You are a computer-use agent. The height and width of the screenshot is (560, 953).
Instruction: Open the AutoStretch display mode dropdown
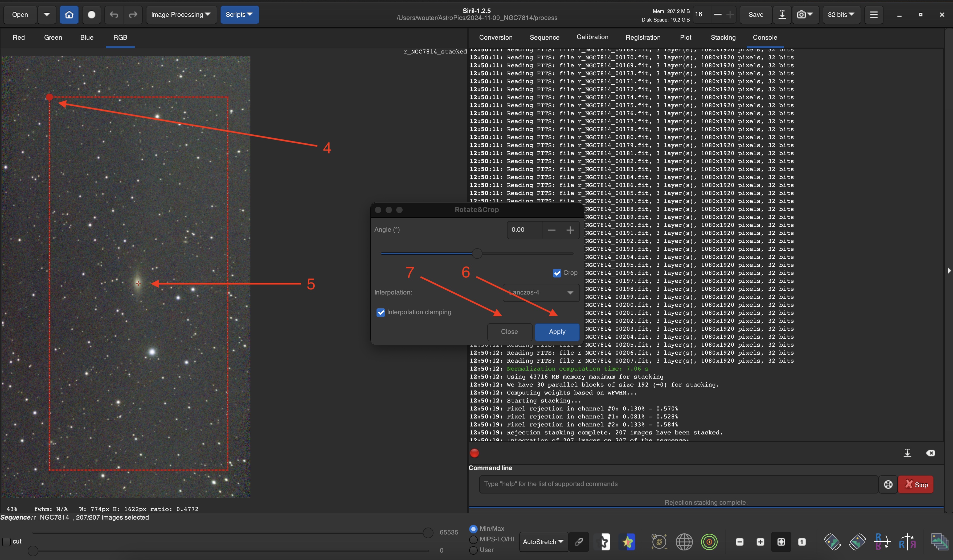click(x=543, y=542)
